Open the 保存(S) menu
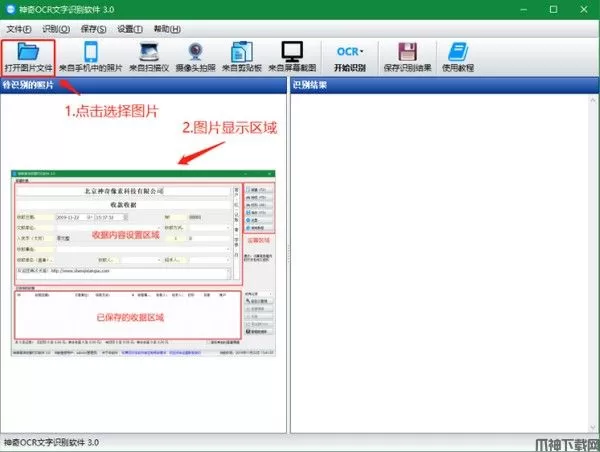This screenshot has height=452, width=600. (94, 29)
